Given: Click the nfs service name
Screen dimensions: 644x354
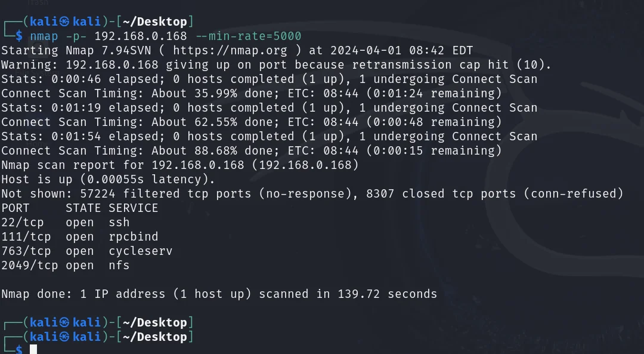Looking at the screenshot, I should (119, 265).
